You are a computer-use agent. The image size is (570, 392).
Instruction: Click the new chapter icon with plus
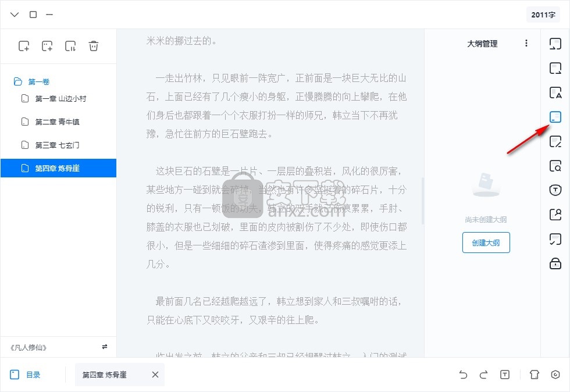pyautogui.click(x=24, y=46)
